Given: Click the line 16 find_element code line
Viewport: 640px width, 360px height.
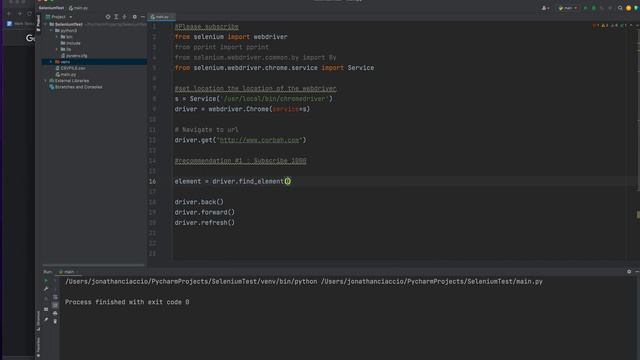Looking at the screenshot, I should click(233, 181).
